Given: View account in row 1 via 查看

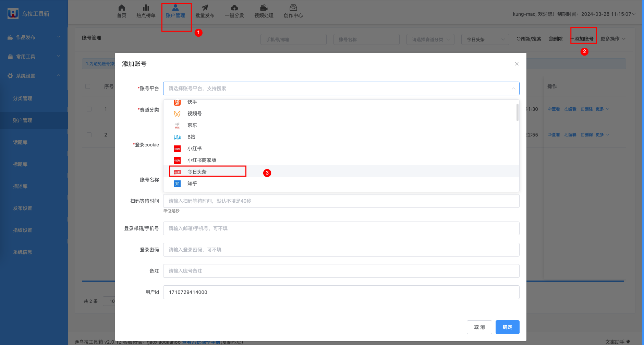Looking at the screenshot, I should (x=554, y=109).
